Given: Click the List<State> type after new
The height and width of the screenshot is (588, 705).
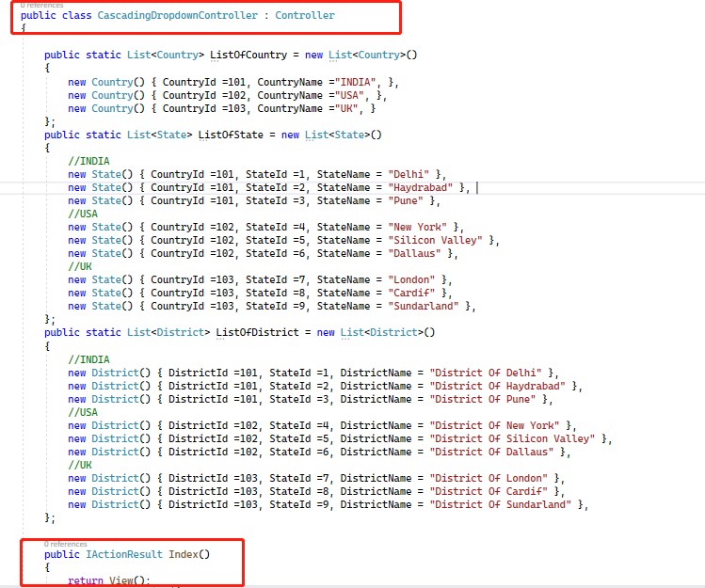Looking at the screenshot, I should (x=337, y=135).
